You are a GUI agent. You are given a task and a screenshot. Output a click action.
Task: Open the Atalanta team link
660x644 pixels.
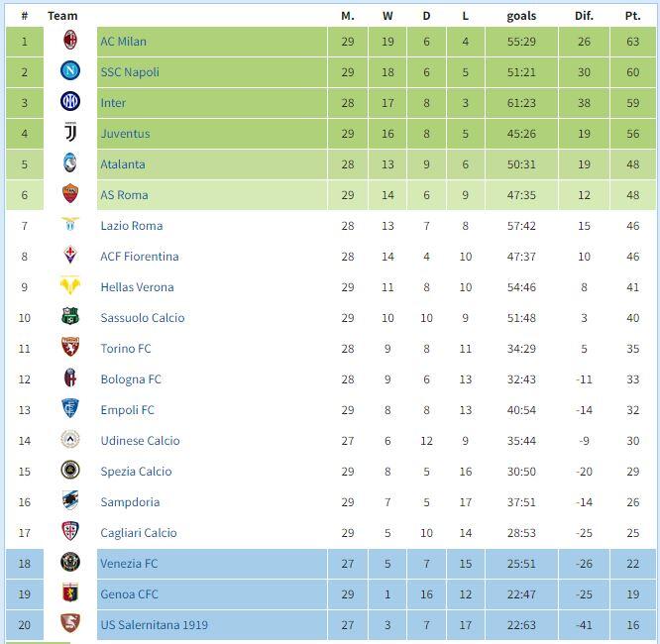coord(122,164)
